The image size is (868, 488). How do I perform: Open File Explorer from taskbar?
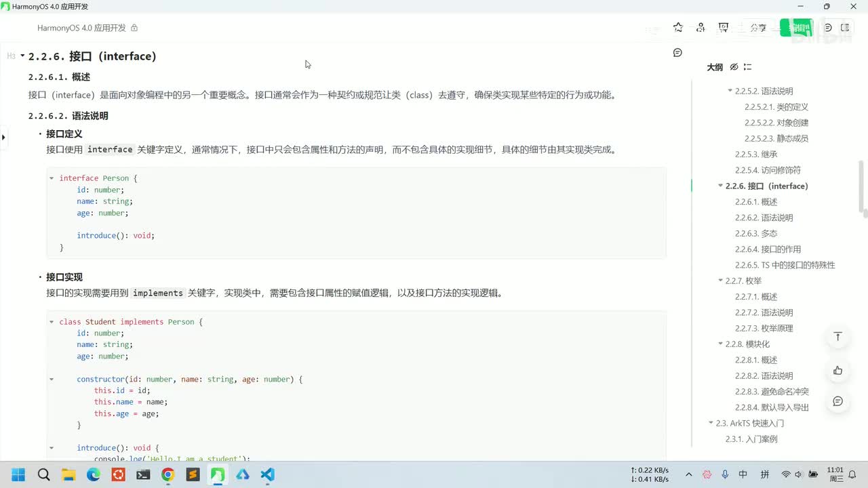pyautogui.click(x=68, y=474)
